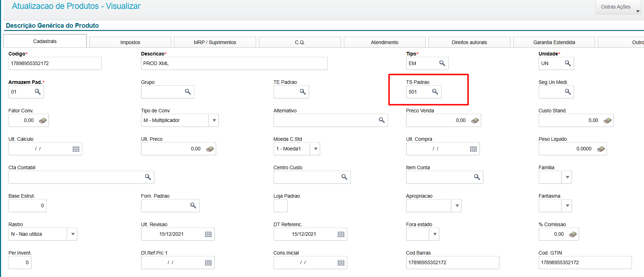Click the Grupo field search icon

(x=188, y=92)
